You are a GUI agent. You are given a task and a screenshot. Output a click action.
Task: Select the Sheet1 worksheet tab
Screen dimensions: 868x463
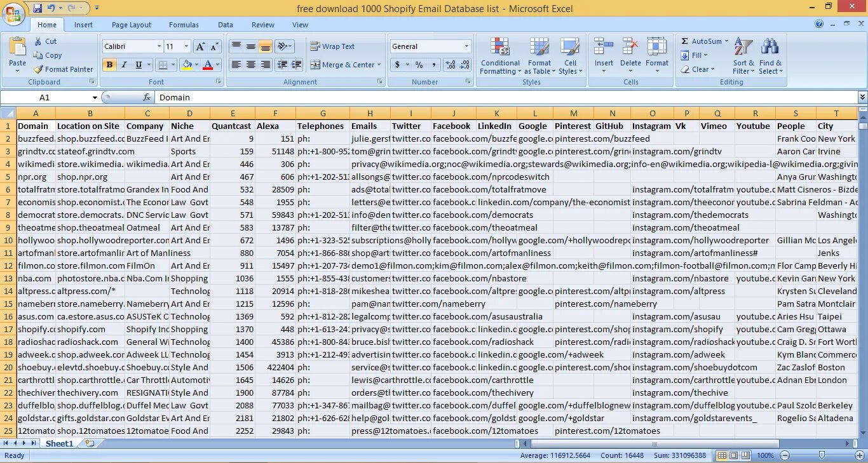[x=59, y=443]
